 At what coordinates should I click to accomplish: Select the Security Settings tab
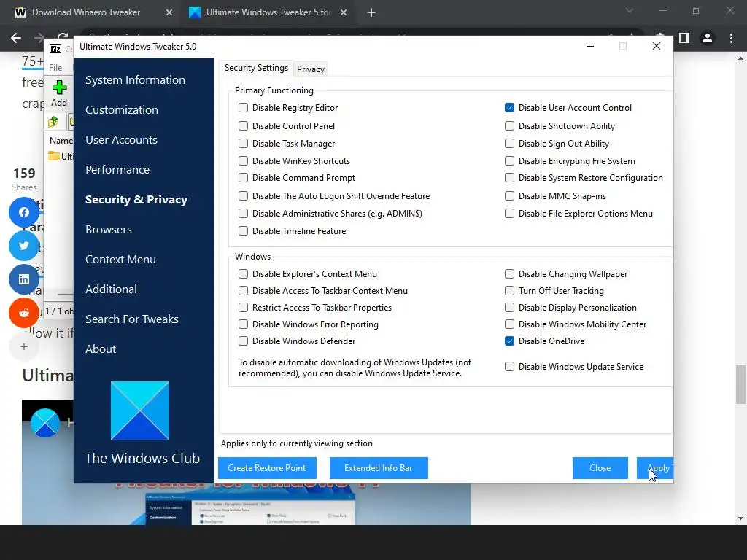256,68
